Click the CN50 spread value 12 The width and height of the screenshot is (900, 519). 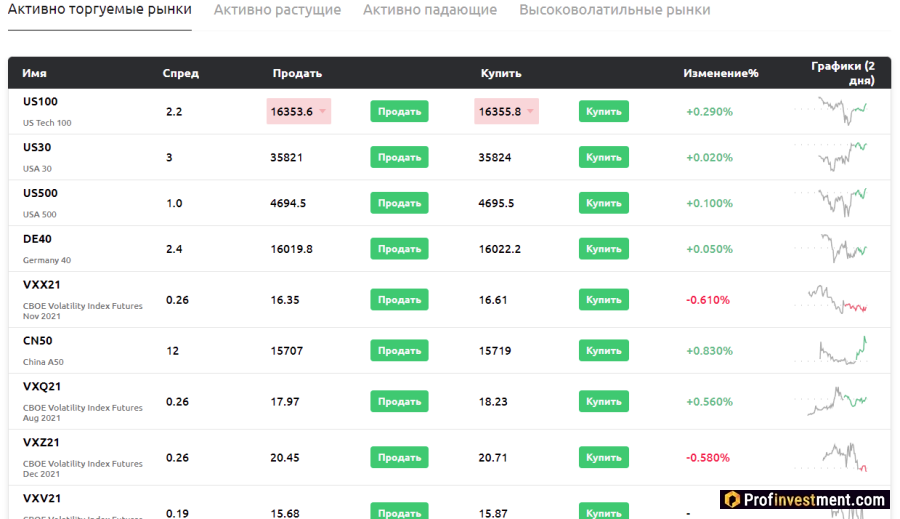click(173, 351)
